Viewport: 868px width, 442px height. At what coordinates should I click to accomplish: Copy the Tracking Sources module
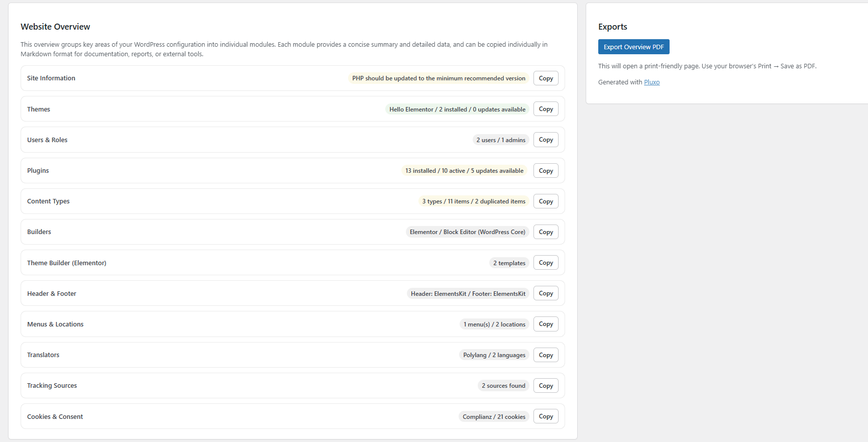[x=546, y=386]
